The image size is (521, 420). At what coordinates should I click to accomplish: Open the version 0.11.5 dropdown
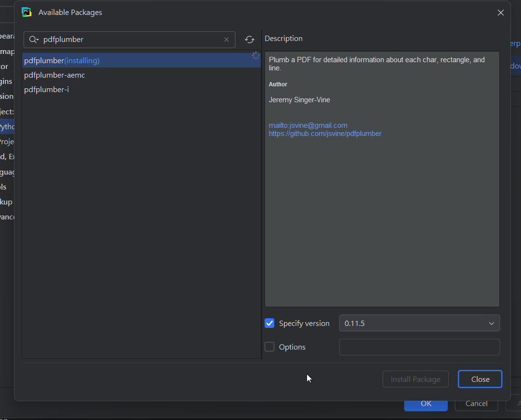click(x=419, y=323)
